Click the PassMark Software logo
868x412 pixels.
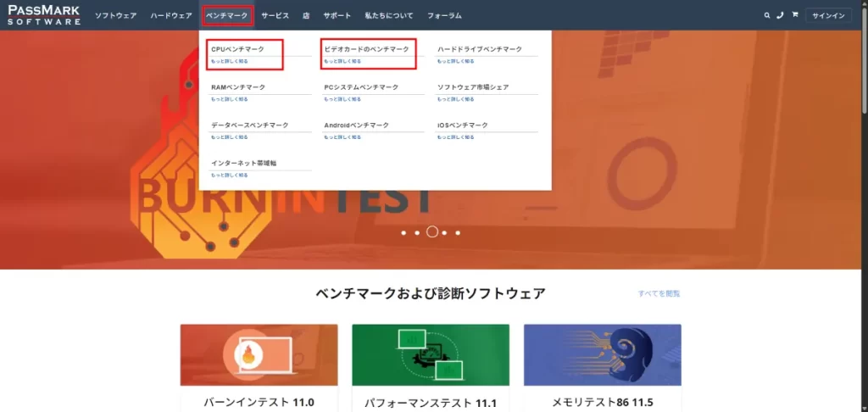[44, 15]
